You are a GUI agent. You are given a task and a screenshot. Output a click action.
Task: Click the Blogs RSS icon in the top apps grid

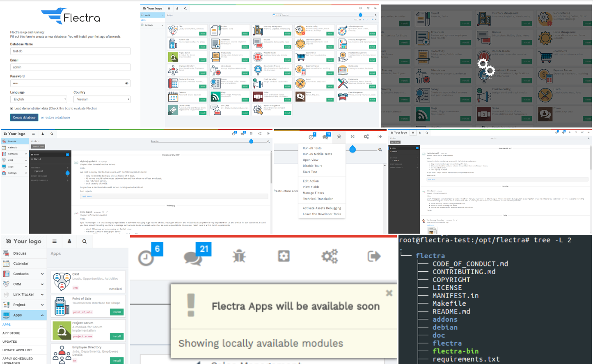click(x=215, y=96)
